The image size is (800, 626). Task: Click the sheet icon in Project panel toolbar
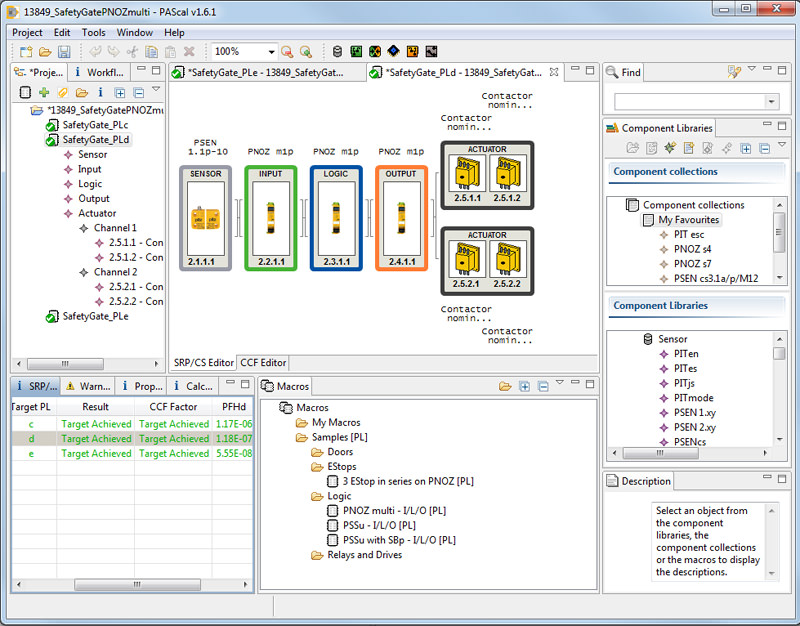25,92
